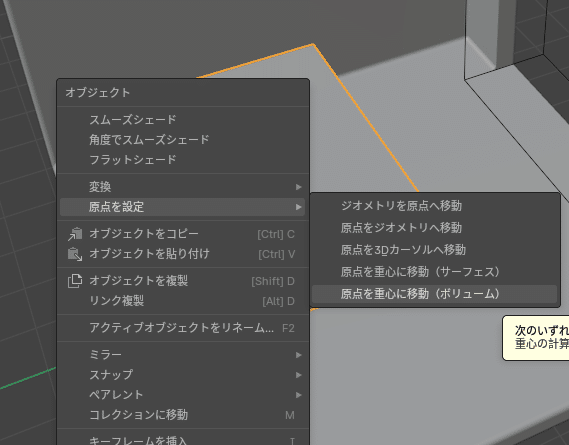Select オブジェクトを複製 entry
This screenshot has width=569, height=445.
click(183, 281)
